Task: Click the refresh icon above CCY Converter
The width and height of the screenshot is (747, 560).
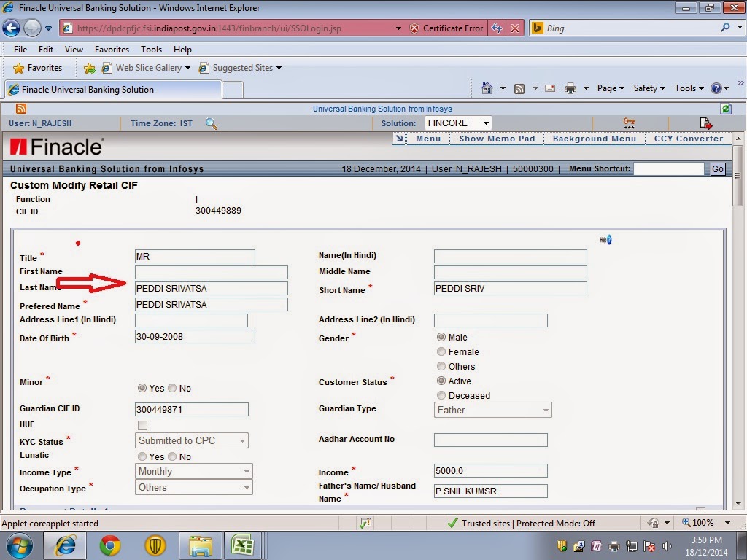Action: (724, 108)
